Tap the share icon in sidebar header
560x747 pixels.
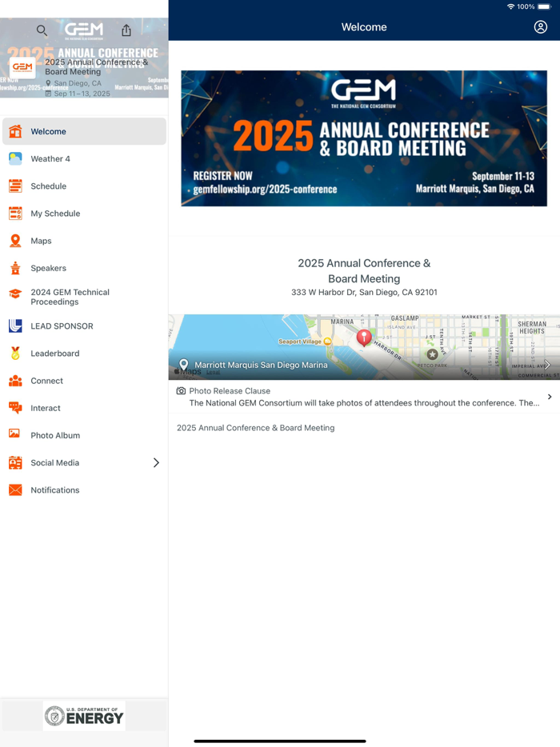(x=126, y=30)
